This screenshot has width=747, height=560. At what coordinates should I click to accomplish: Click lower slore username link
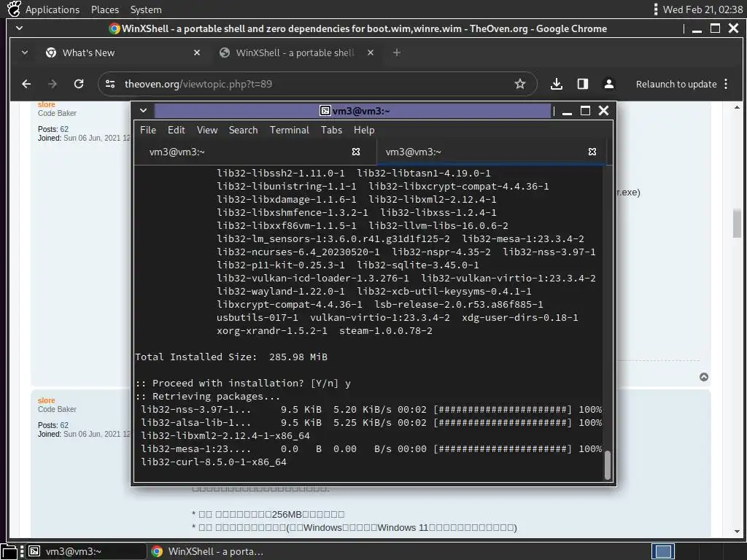[46, 400]
